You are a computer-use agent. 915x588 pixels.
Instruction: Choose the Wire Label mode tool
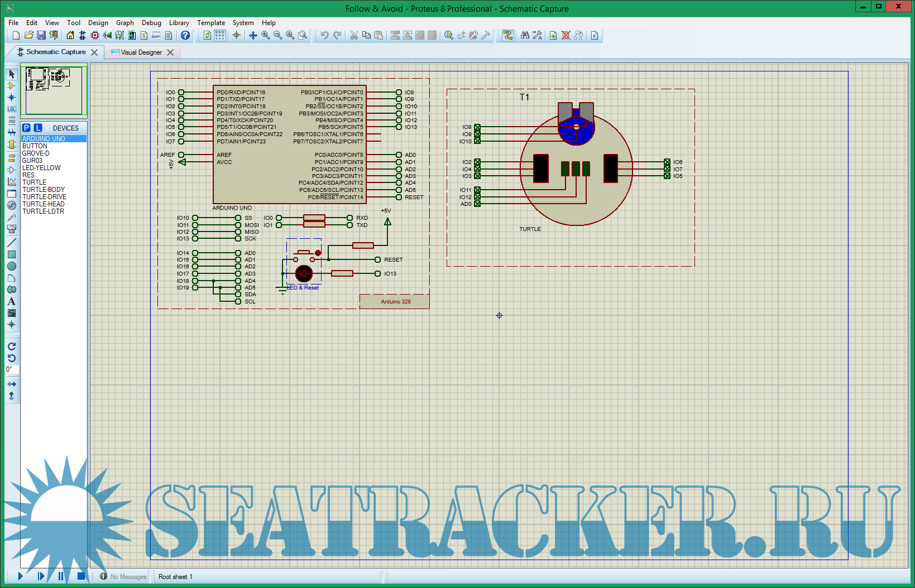(x=11, y=109)
